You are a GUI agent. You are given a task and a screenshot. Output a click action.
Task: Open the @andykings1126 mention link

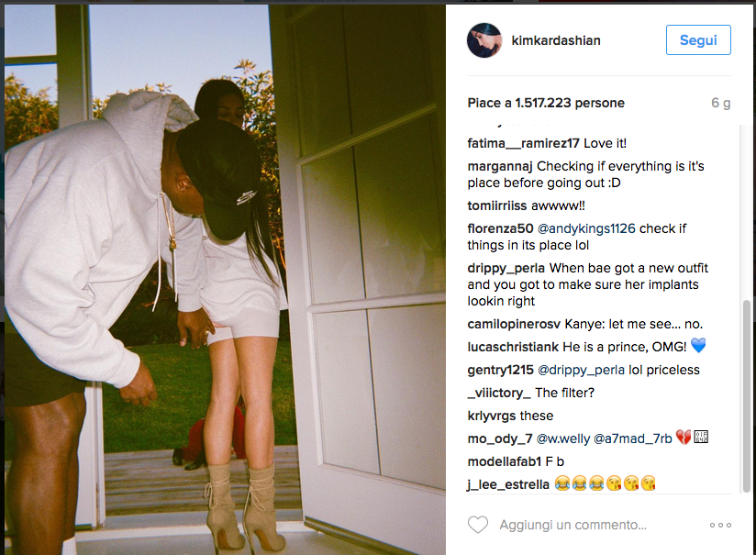(x=586, y=228)
